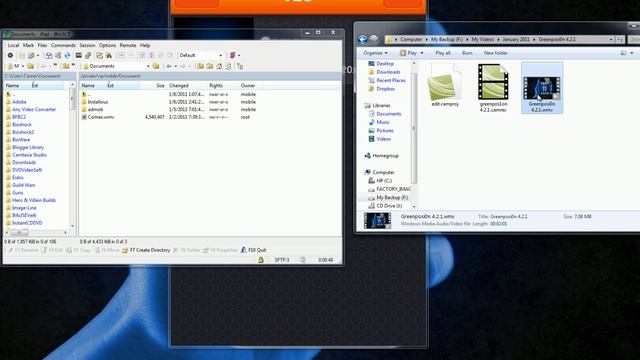The width and height of the screenshot is (640, 360).
Task: Open remote directory folder icon beside Documents dropdown
Action: click(156, 66)
